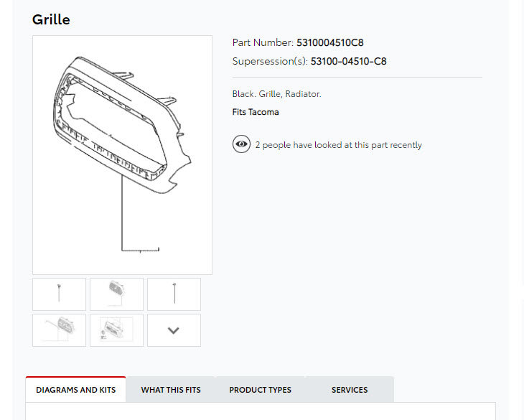Screen dimensions: 524x420
Task: Expand more thumbnails with the down chevron
Action: click(174, 330)
